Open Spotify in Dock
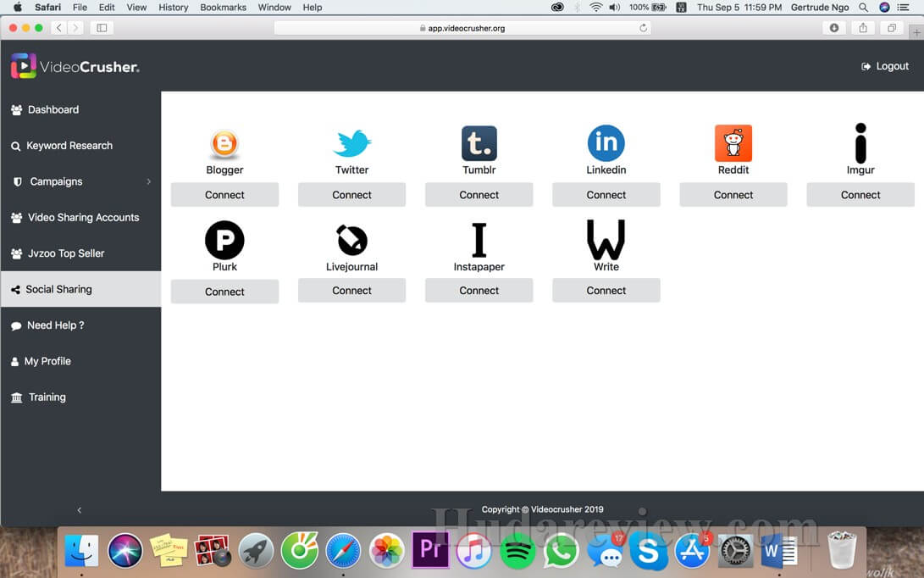Image resolution: width=924 pixels, height=578 pixels. (517, 551)
